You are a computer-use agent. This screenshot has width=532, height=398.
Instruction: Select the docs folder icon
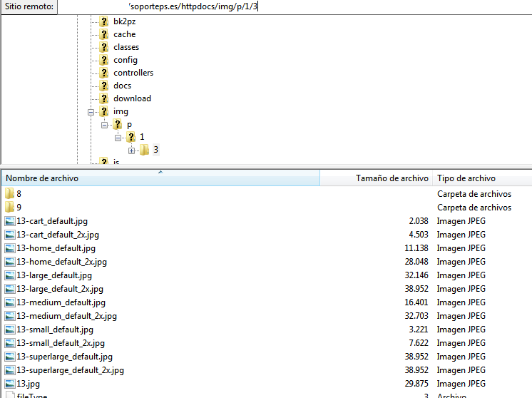pos(104,86)
